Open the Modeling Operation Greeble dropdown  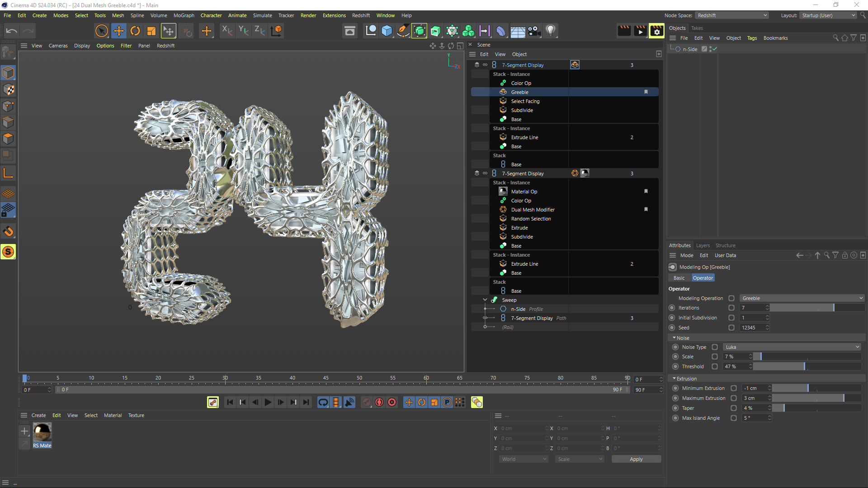[802, 298]
